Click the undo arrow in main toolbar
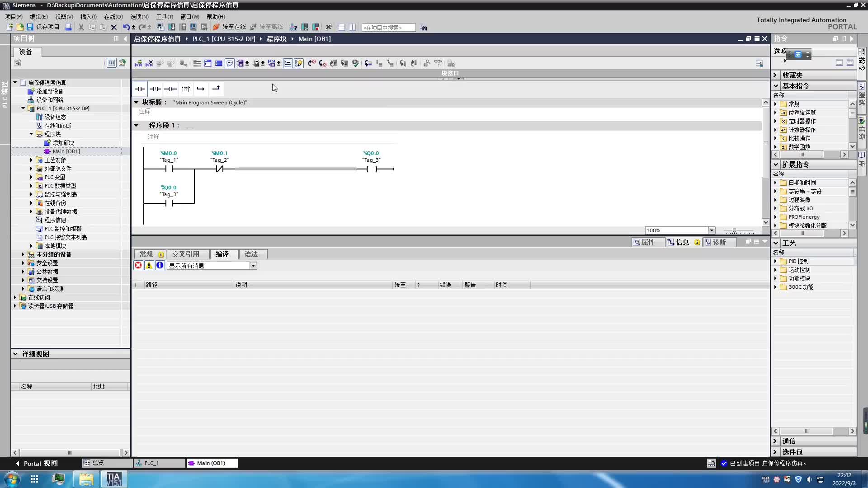 (126, 27)
